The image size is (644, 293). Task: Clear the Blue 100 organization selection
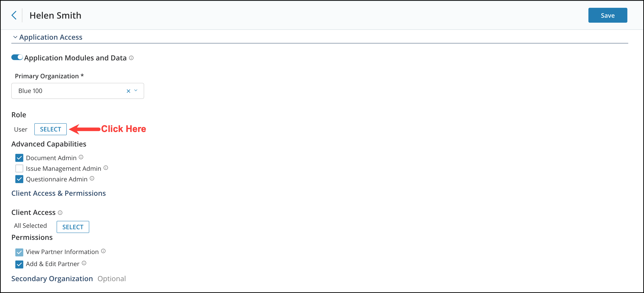129,91
